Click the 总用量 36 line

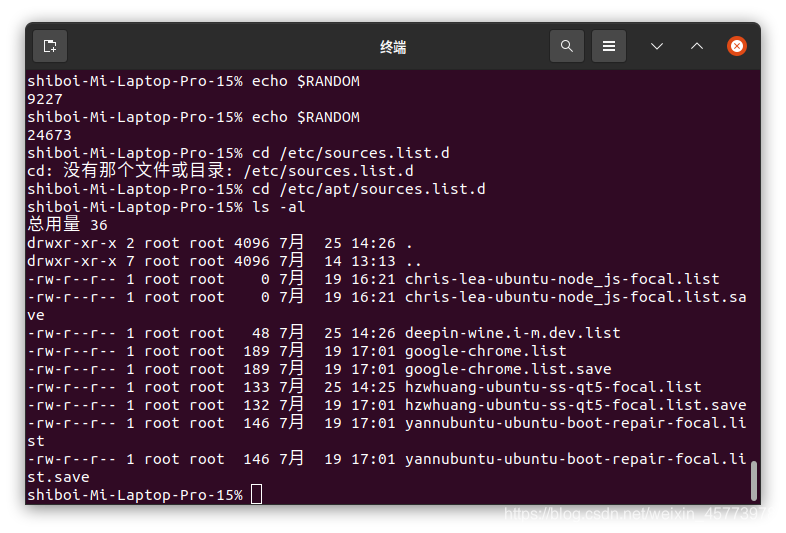[67, 225]
